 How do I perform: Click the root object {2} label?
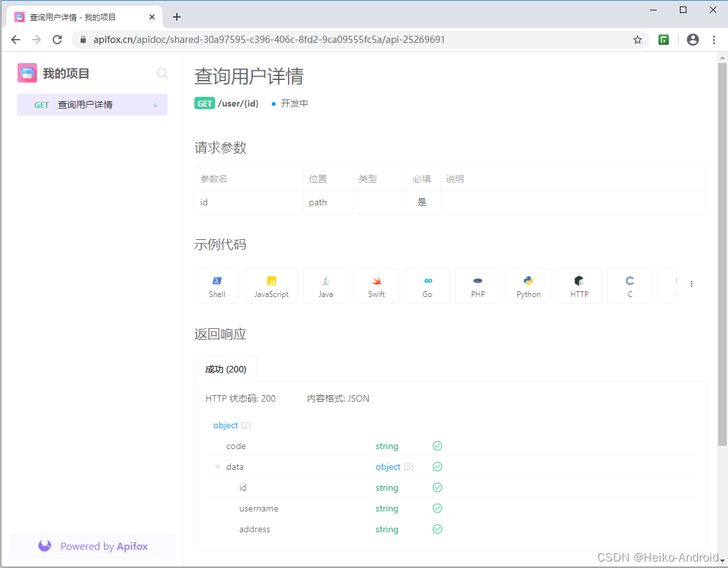tap(231, 425)
